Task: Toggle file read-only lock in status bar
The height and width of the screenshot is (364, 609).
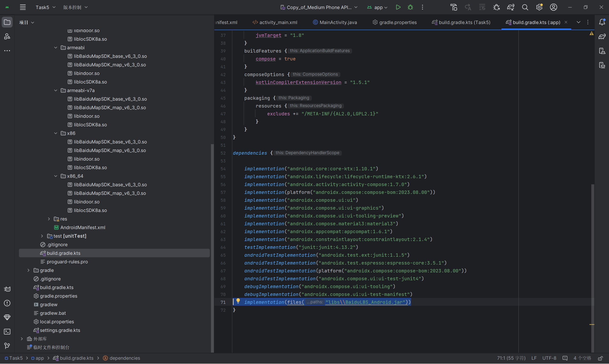Action: 600,358
